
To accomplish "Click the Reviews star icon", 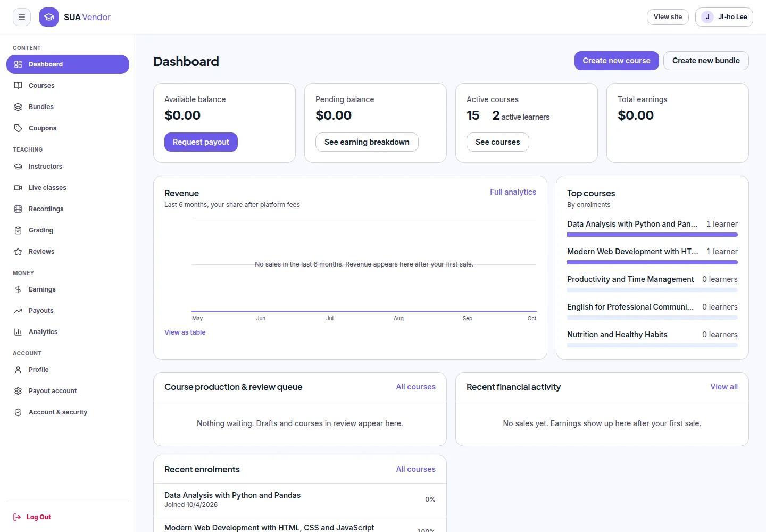I will click(x=18, y=252).
